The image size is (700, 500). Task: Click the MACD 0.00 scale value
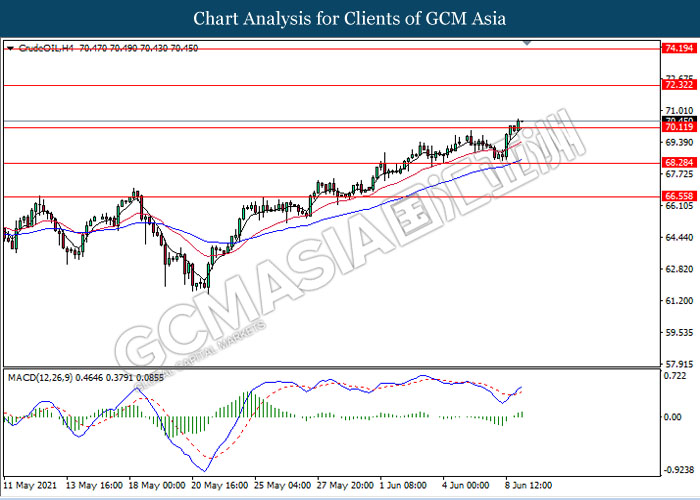[x=673, y=417]
